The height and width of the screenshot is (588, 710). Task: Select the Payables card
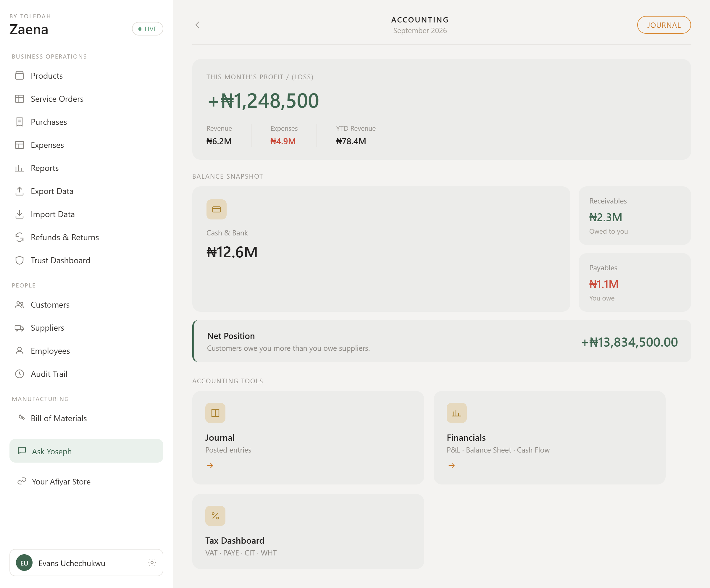tap(635, 282)
